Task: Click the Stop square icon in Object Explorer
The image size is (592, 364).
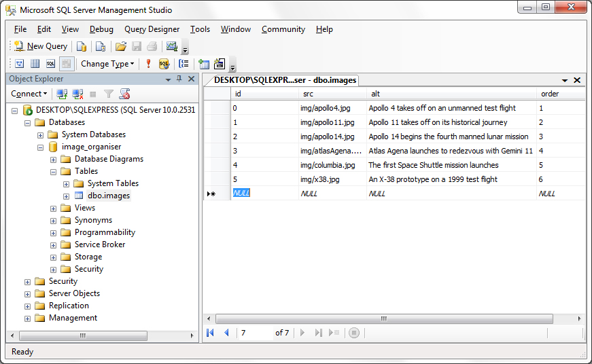Action: (93, 94)
